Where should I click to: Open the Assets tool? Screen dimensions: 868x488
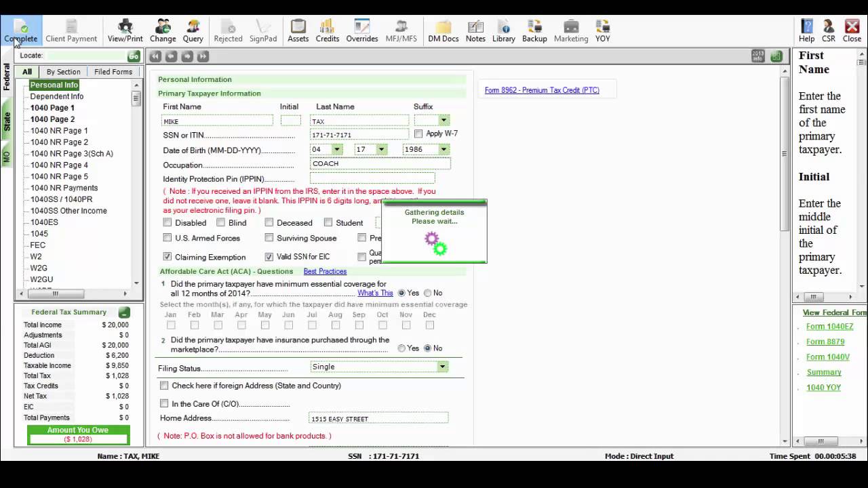point(298,31)
